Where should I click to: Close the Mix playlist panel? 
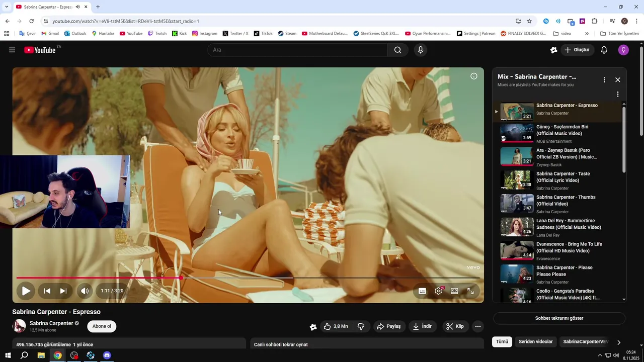coord(618,80)
